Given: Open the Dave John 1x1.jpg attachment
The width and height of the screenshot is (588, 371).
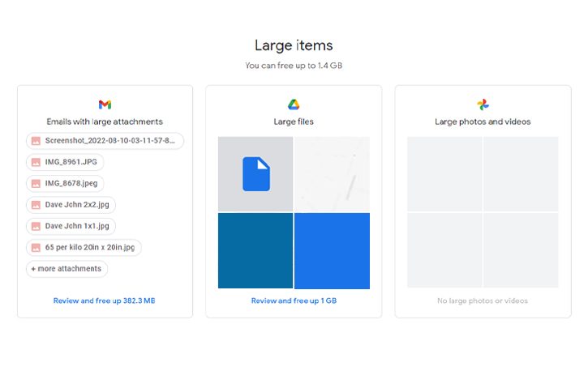Looking at the screenshot, I should [x=71, y=226].
